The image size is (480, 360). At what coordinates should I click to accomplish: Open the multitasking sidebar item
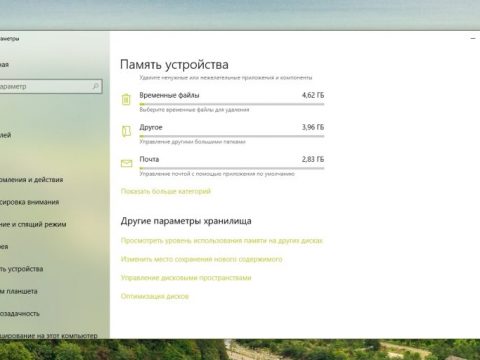tap(20, 314)
